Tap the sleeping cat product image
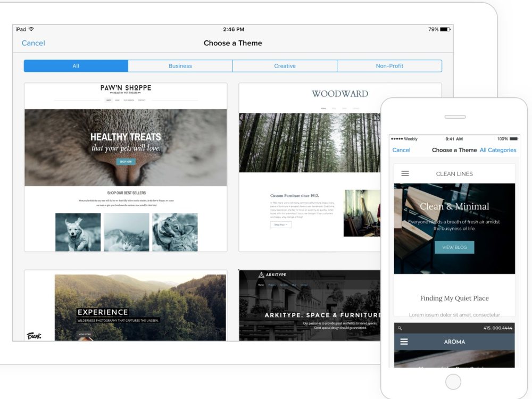532x399 pixels. 126,232
